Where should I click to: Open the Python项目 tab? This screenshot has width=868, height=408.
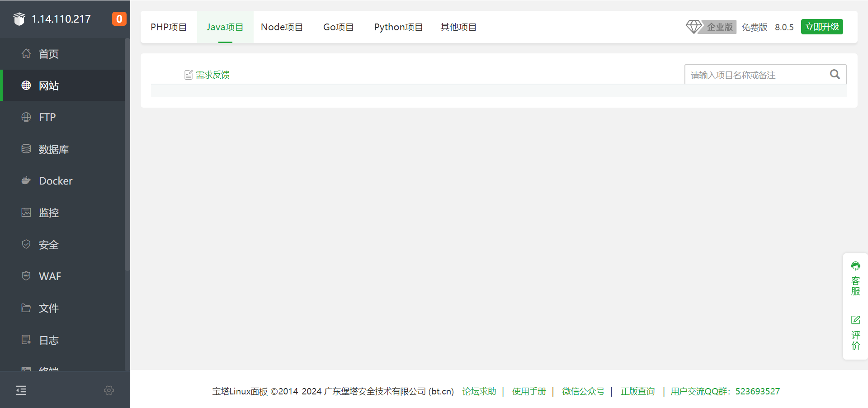[x=398, y=27]
